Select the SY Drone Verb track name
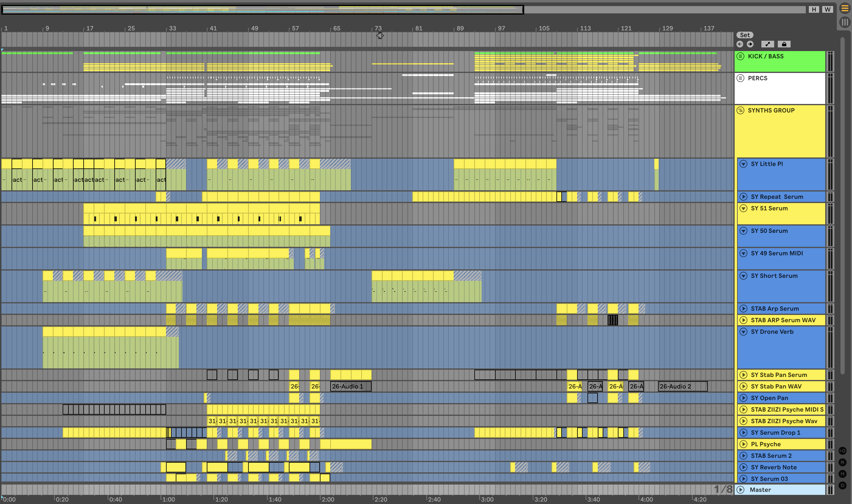The image size is (852, 504). [772, 332]
